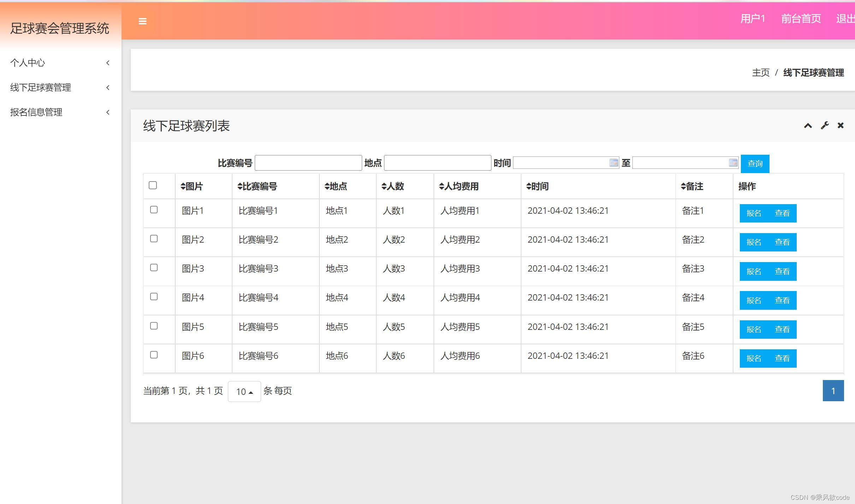This screenshot has width=855, height=504.
Task: Open the 10 rows-per-page dropdown
Action: [244, 391]
